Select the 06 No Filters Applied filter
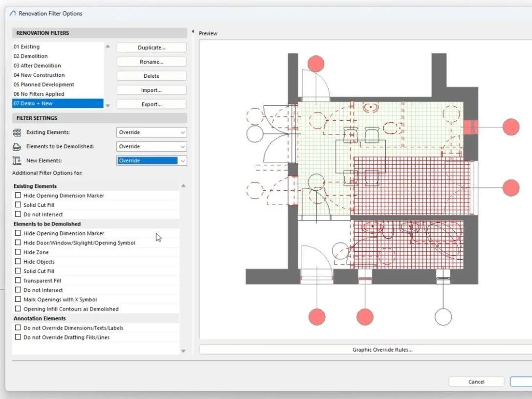 click(x=58, y=94)
